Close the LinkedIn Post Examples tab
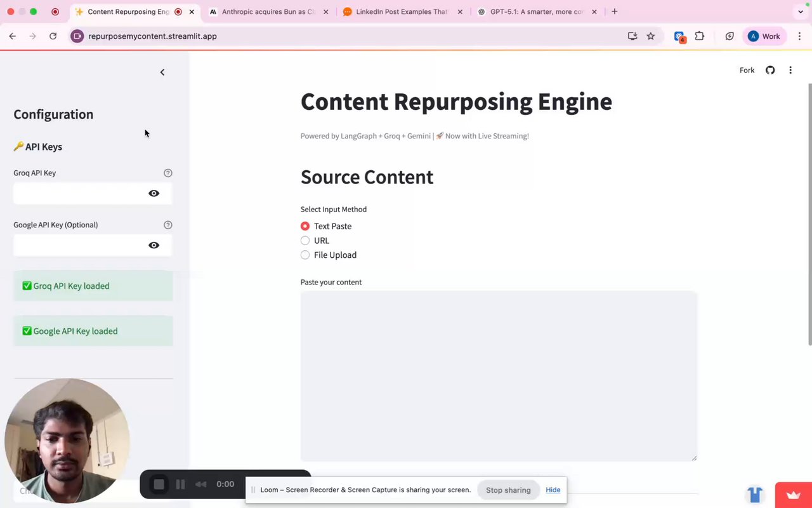Screen dimensions: 812x508 (461, 11)
